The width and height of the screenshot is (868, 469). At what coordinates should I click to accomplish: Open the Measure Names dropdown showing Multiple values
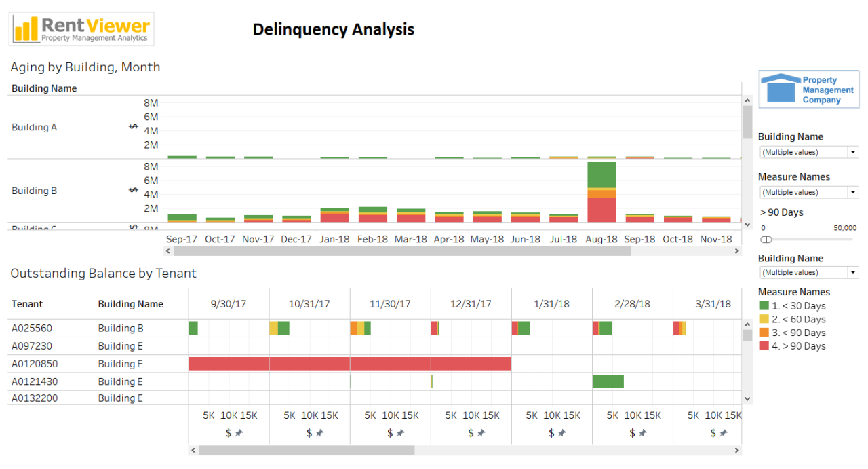(x=808, y=191)
